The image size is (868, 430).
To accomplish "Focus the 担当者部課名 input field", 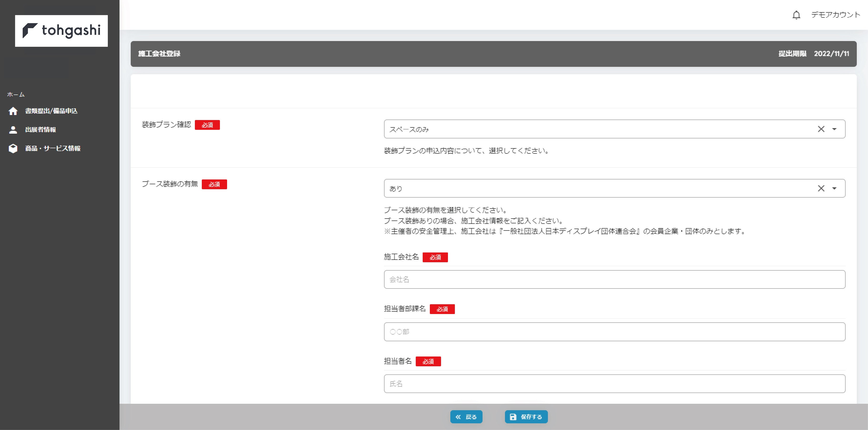I will click(x=614, y=332).
